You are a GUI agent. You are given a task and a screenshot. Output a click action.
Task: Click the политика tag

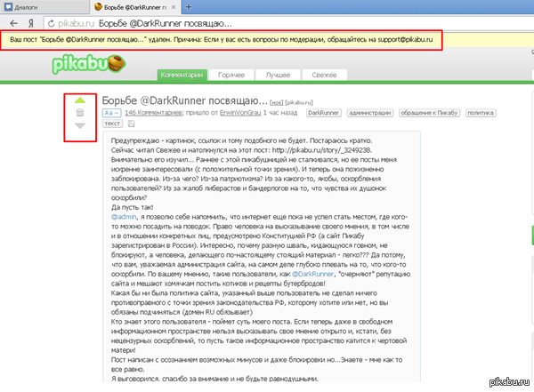[x=481, y=113]
